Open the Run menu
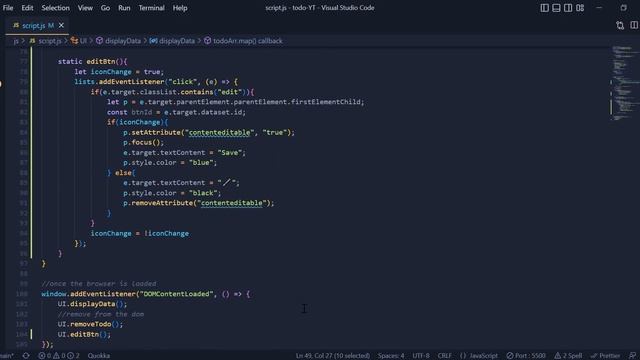This screenshot has height=360, width=640. click(124, 8)
